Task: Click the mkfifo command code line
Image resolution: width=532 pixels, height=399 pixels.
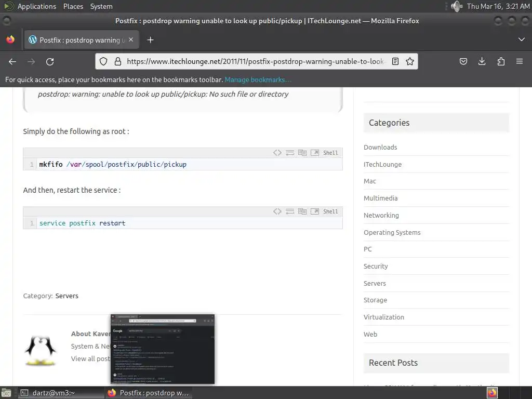Action: coord(113,164)
